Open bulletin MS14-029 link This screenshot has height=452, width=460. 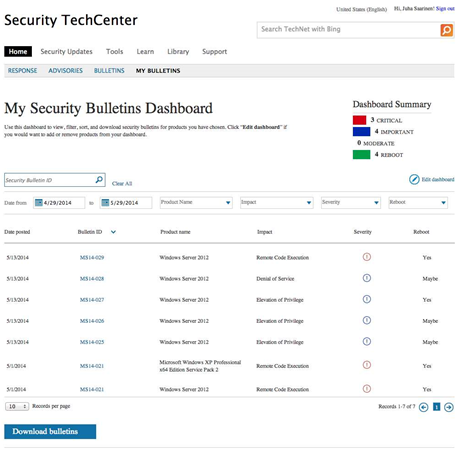pos(92,258)
